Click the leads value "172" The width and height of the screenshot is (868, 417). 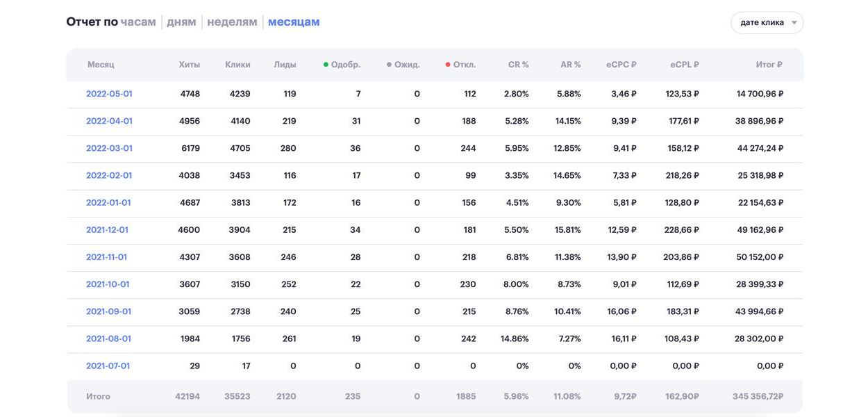click(290, 203)
